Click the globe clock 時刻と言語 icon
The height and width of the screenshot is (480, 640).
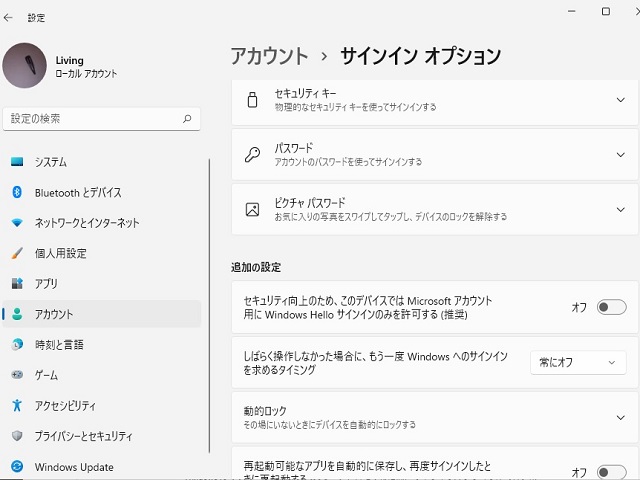click(x=17, y=344)
